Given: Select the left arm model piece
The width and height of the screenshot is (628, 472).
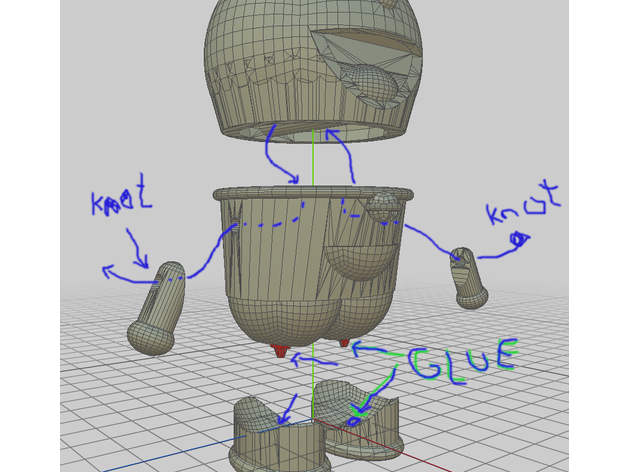Looking at the screenshot, I should [x=158, y=308].
